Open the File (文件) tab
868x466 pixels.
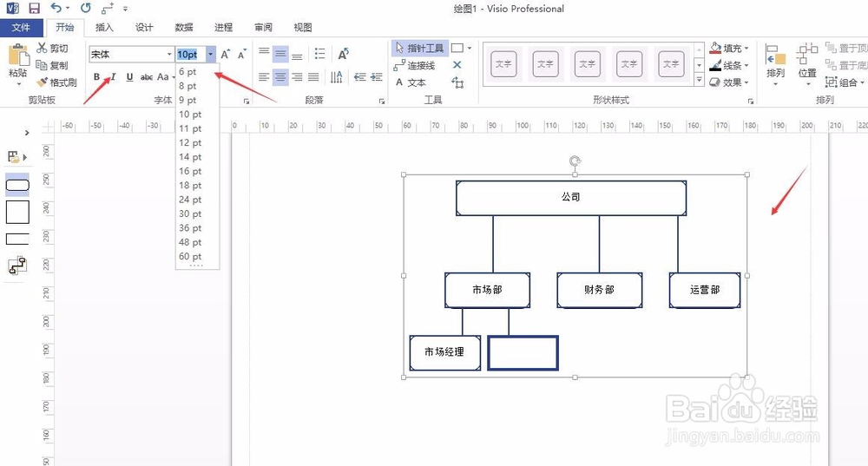(x=21, y=27)
